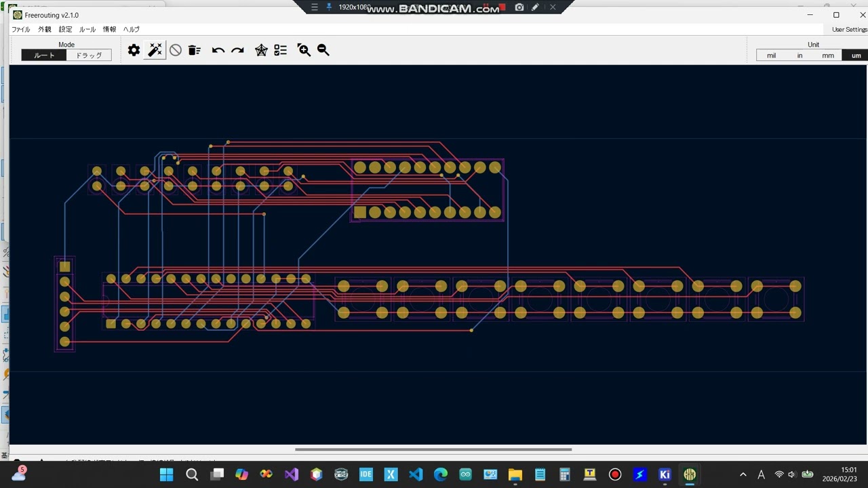Open Visual Studio from the taskbar
The height and width of the screenshot is (488, 868).
click(292, 474)
